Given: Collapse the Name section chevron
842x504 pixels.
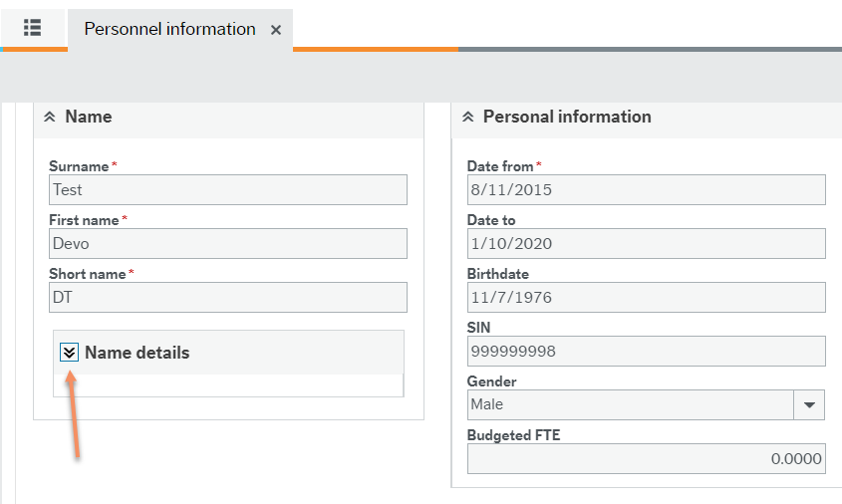Looking at the screenshot, I should [50, 118].
